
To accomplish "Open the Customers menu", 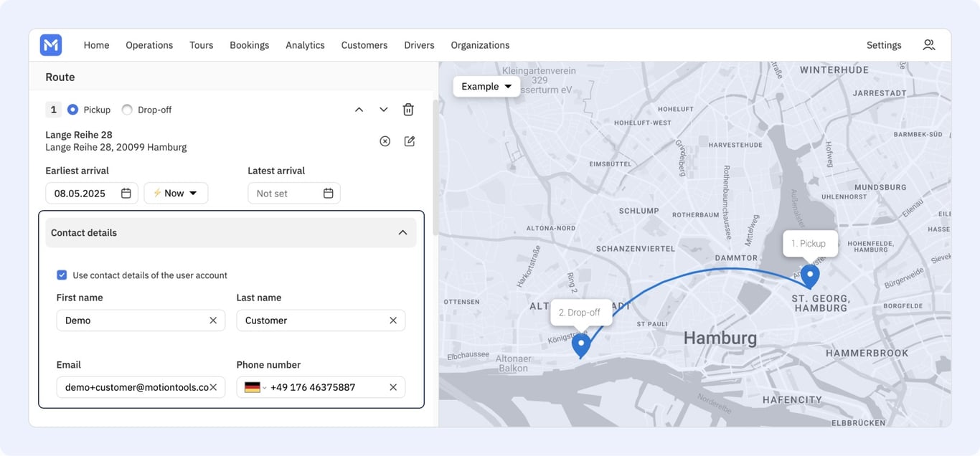I will pyautogui.click(x=364, y=45).
